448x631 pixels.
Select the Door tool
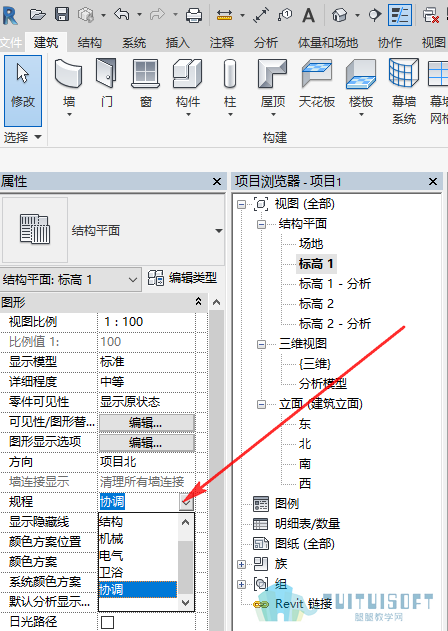[x=106, y=84]
